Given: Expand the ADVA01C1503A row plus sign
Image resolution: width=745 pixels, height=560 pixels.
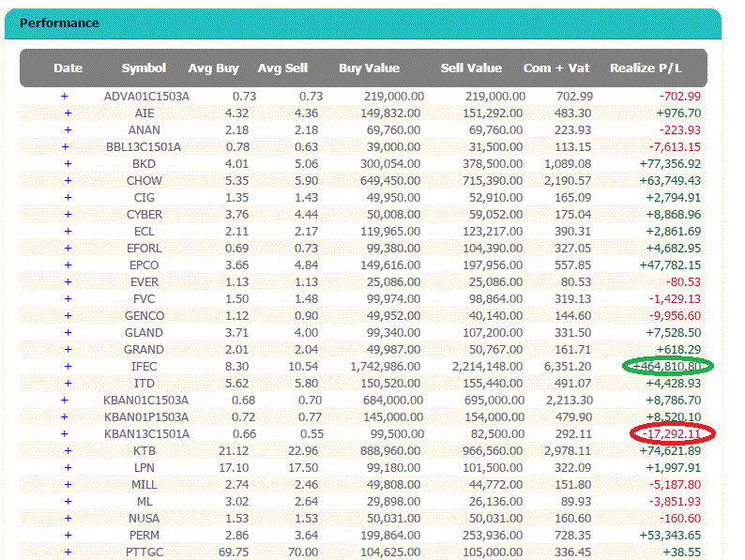Looking at the screenshot, I should coord(65,96).
